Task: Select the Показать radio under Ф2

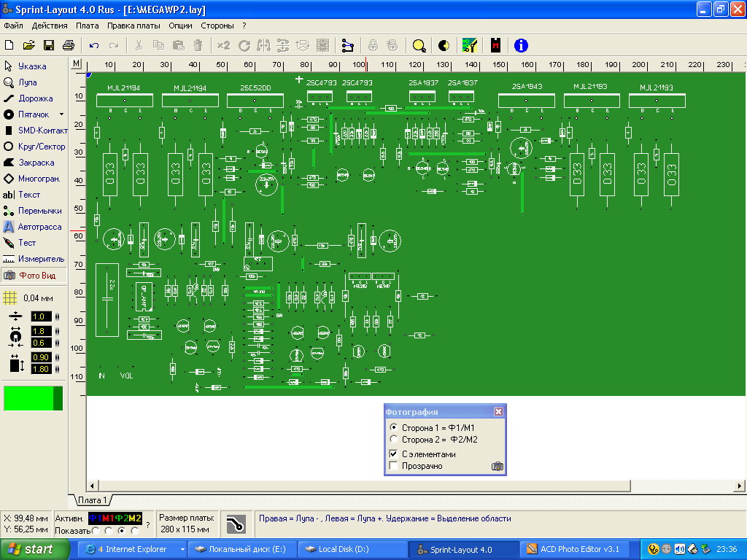Action: click(122, 531)
